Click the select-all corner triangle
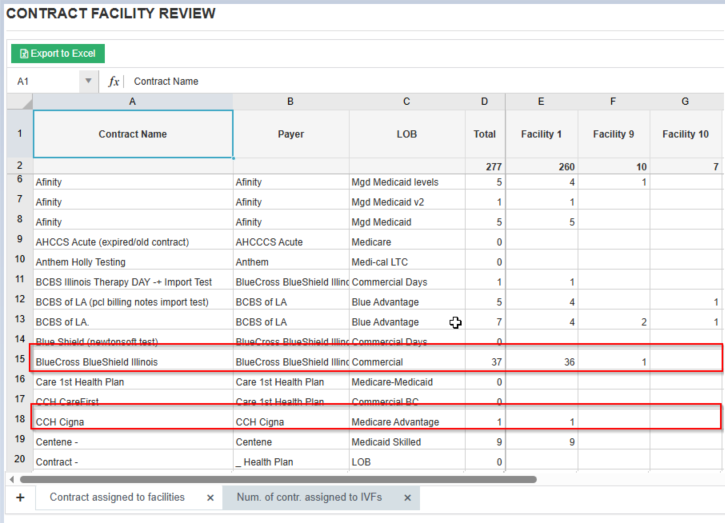 20,102
